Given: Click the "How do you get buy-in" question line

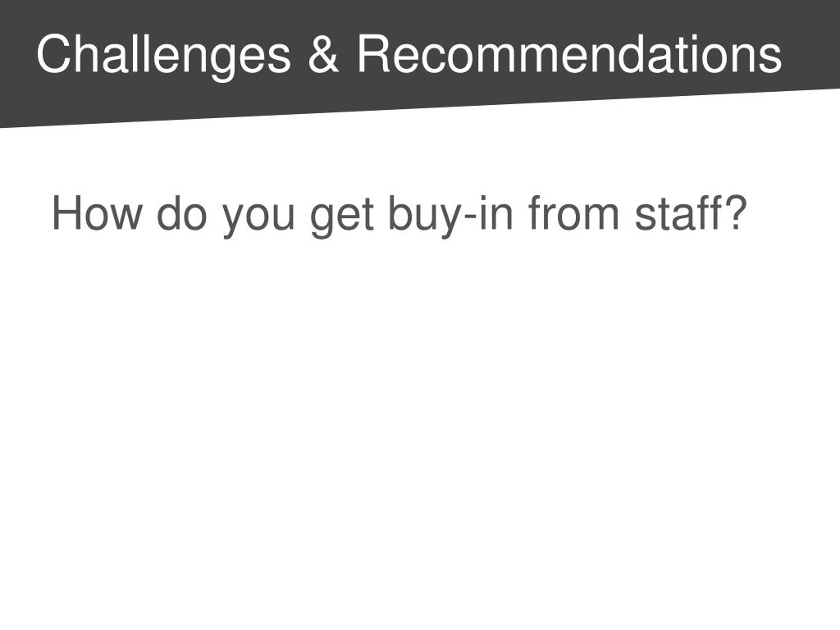Looking at the screenshot, I should [x=399, y=215].
